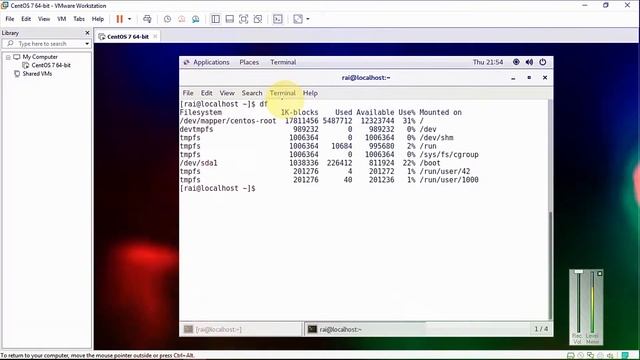Click the Revert to snapshot icon
640x360 pixels.
182,19
